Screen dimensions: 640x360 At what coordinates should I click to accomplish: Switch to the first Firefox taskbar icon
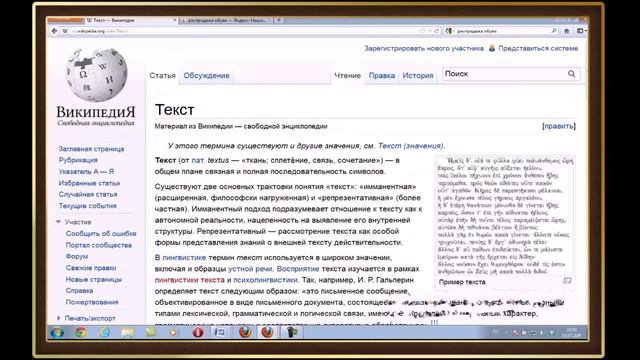245,332
